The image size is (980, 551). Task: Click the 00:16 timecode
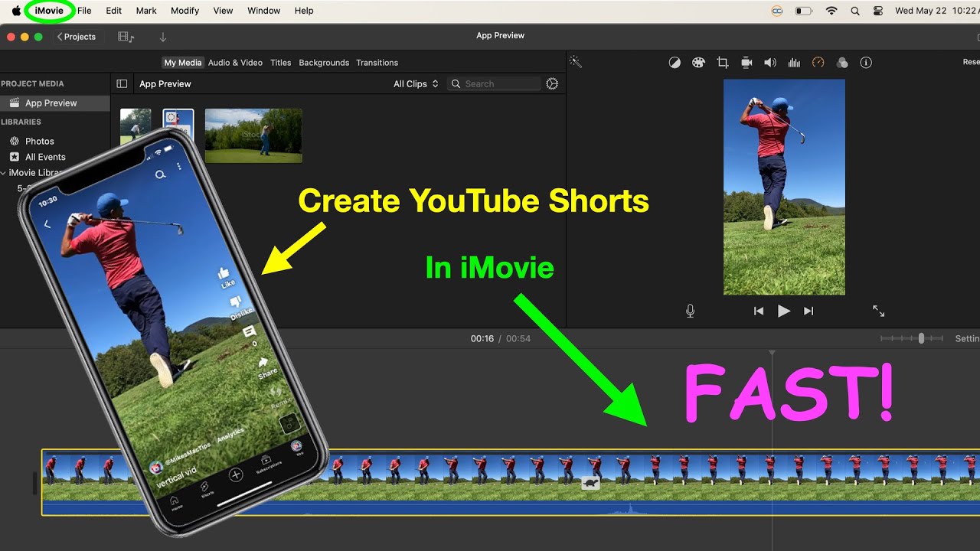point(482,338)
